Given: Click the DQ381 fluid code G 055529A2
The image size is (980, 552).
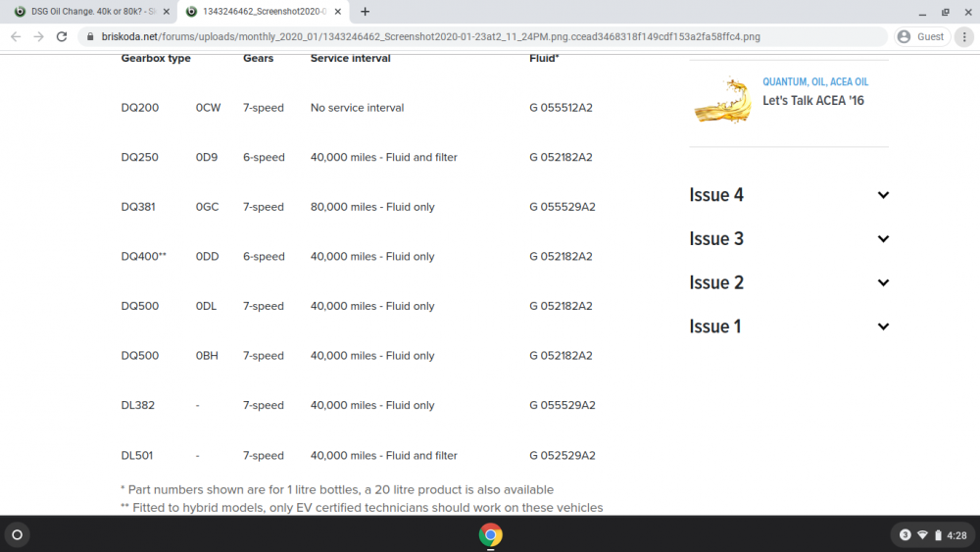Looking at the screenshot, I should coord(562,207).
